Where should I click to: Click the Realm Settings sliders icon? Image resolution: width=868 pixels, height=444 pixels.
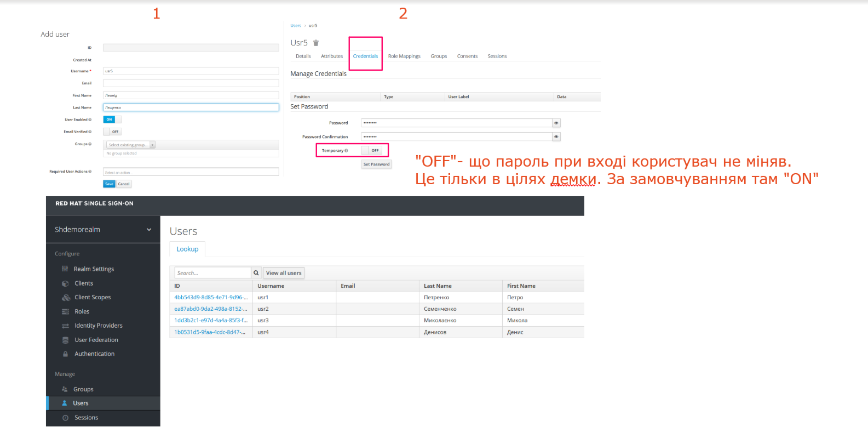point(65,269)
